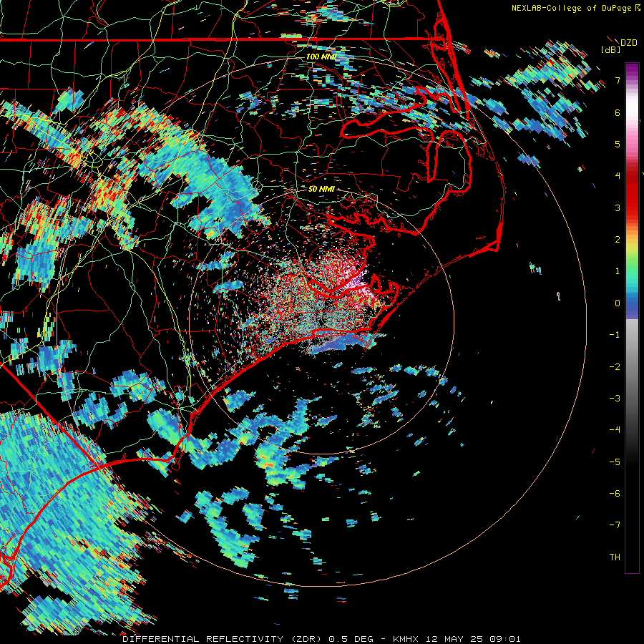Click the -7 value on color scale
Screen dimensions: 644x644
[x=615, y=525]
